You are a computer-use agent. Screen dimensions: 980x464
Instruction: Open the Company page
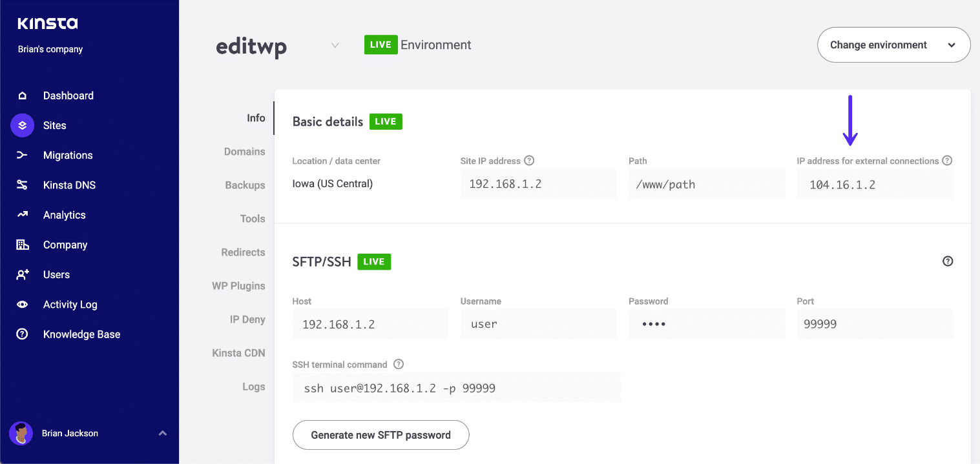65,245
